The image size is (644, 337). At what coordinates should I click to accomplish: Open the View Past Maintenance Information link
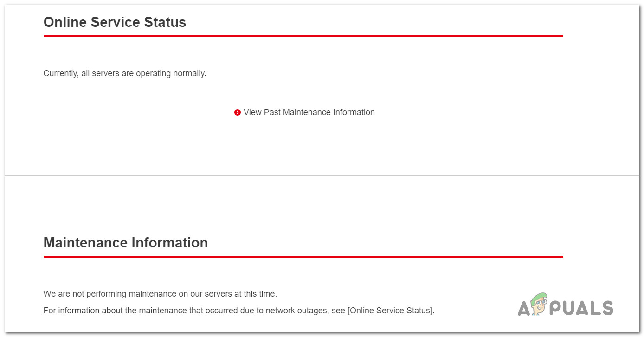tap(309, 112)
